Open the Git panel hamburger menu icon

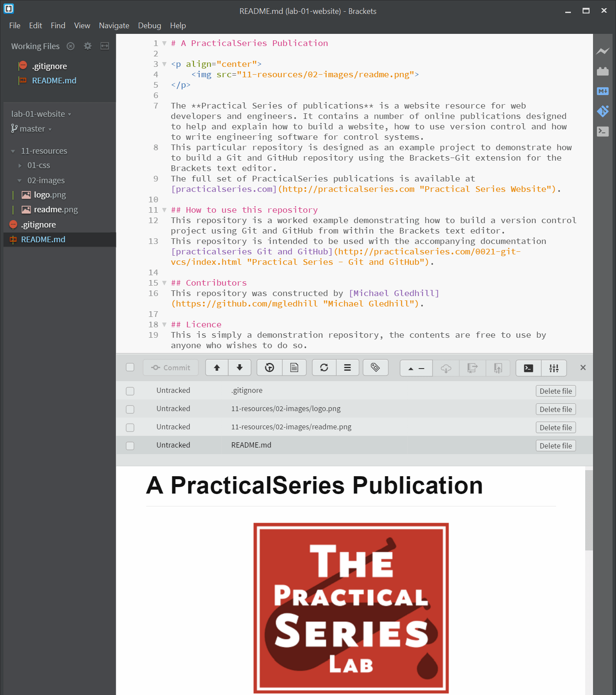(347, 368)
